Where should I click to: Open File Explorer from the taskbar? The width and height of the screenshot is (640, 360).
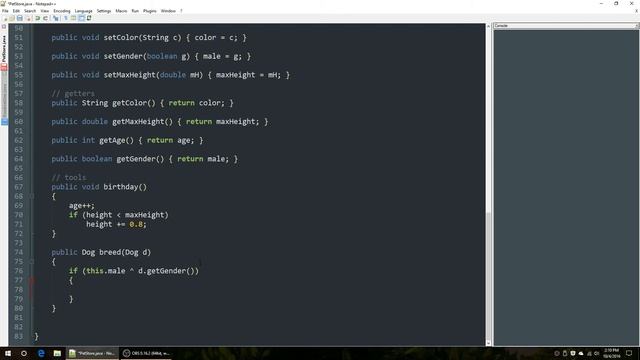click(x=57, y=353)
